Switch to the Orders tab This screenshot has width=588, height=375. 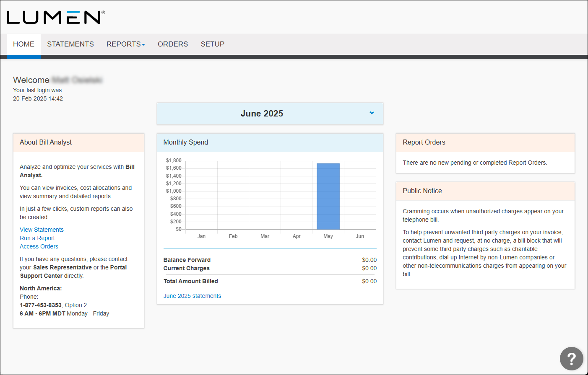172,44
